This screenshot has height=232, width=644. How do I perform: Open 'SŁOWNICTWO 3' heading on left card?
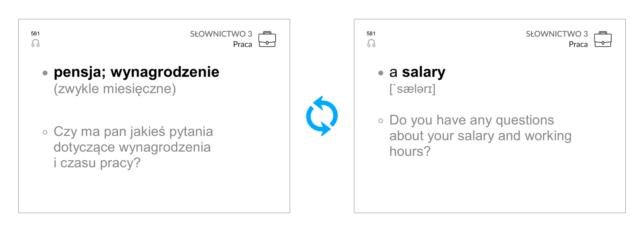pos(221,34)
